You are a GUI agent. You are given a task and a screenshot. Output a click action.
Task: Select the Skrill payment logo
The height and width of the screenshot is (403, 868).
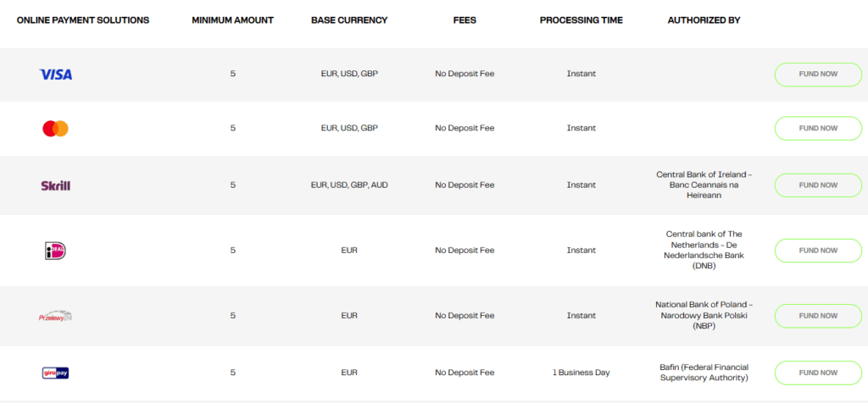tap(55, 185)
